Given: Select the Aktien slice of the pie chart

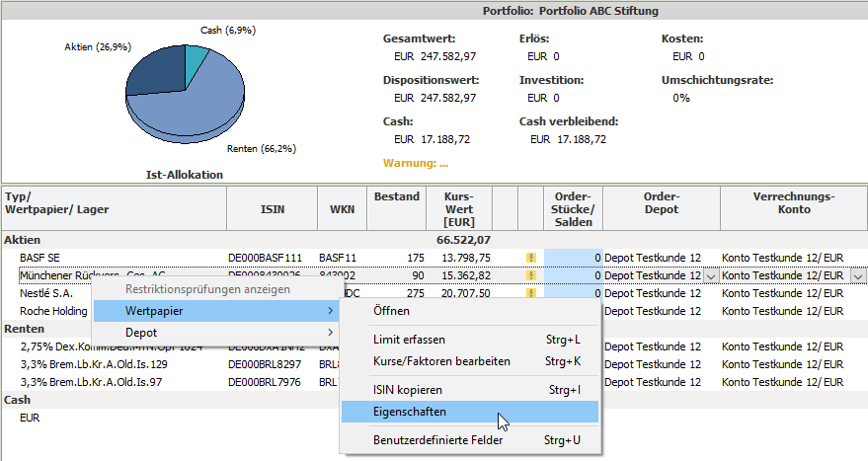Looking at the screenshot, I should (x=153, y=74).
